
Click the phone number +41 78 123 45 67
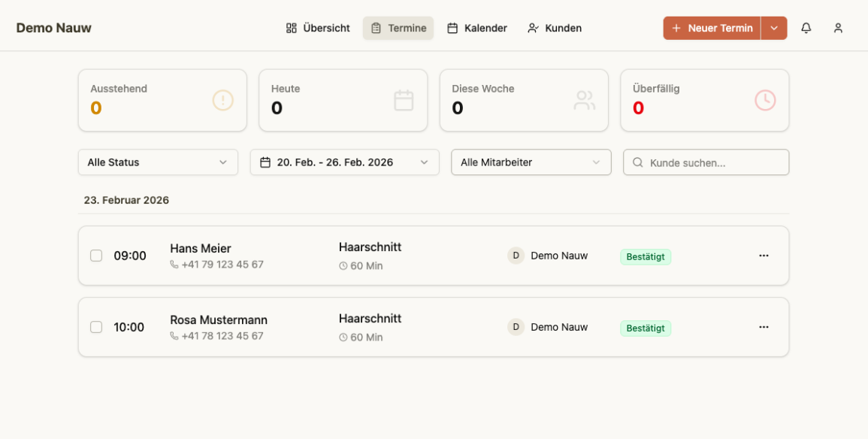(222, 336)
